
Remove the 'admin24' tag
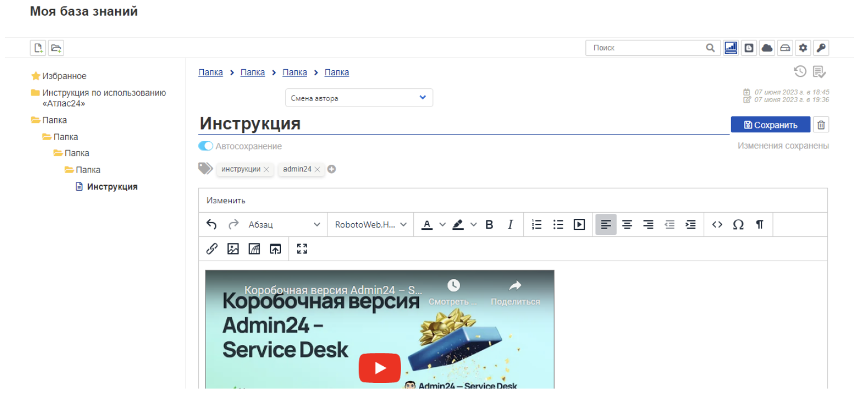tap(317, 169)
